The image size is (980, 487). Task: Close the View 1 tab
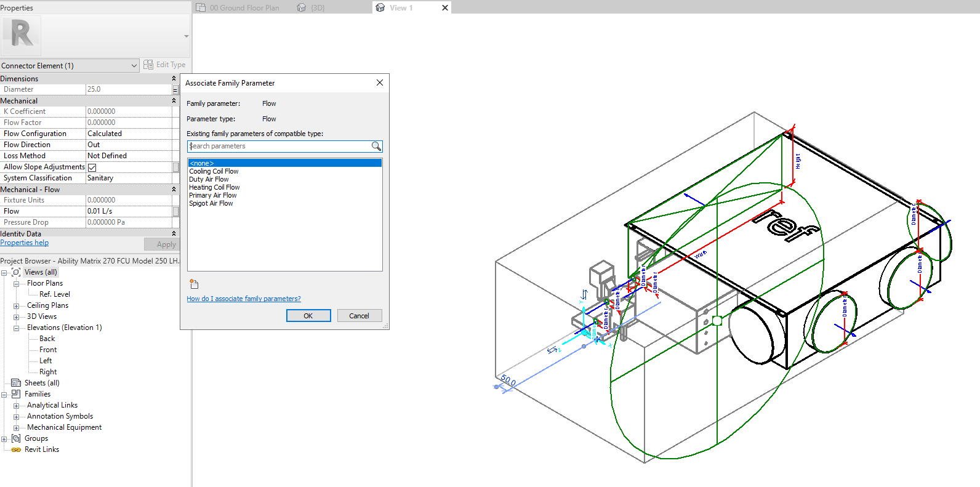(x=445, y=7)
